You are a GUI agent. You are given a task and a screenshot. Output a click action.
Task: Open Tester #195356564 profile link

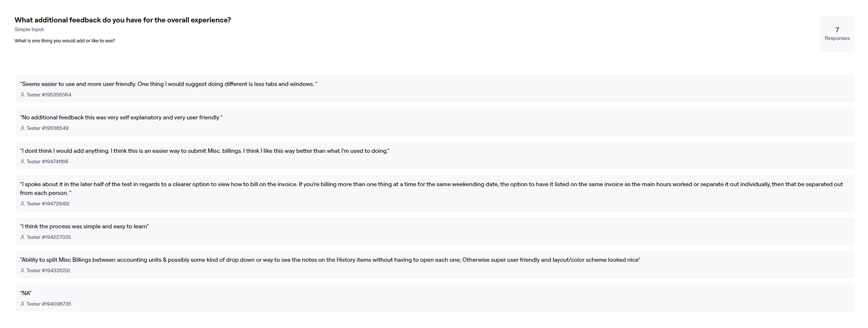click(x=49, y=95)
